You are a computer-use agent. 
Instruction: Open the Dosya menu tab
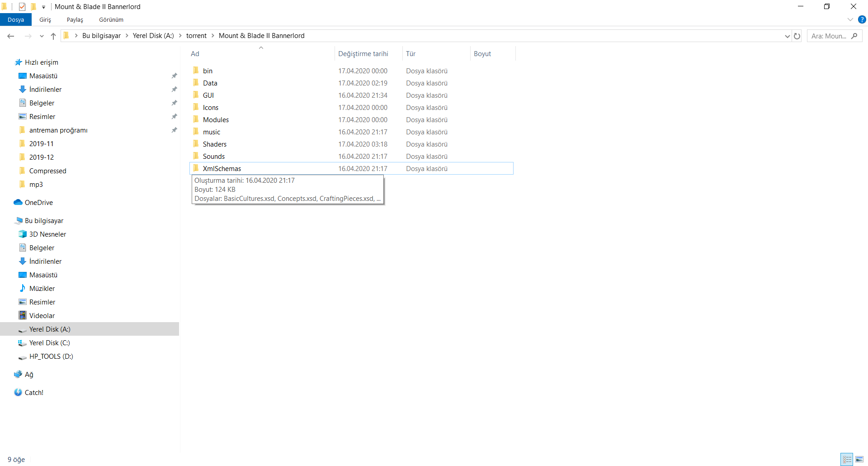16,19
